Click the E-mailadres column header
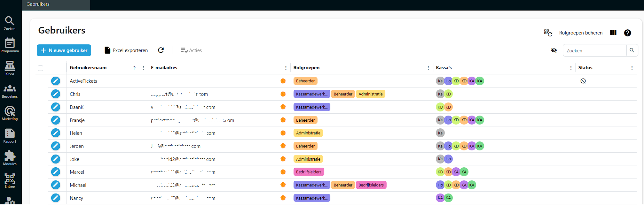 coord(164,68)
